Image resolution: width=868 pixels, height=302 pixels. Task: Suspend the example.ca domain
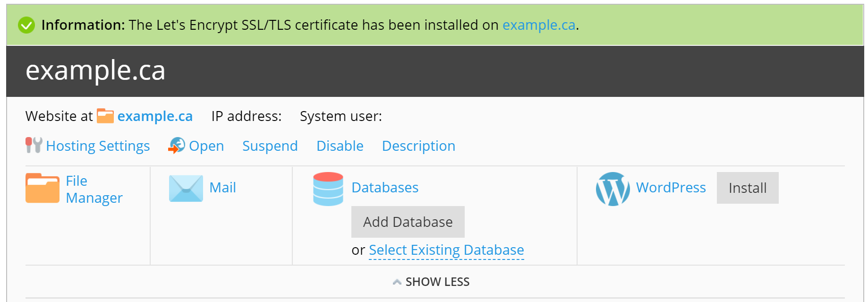[270, 146]
